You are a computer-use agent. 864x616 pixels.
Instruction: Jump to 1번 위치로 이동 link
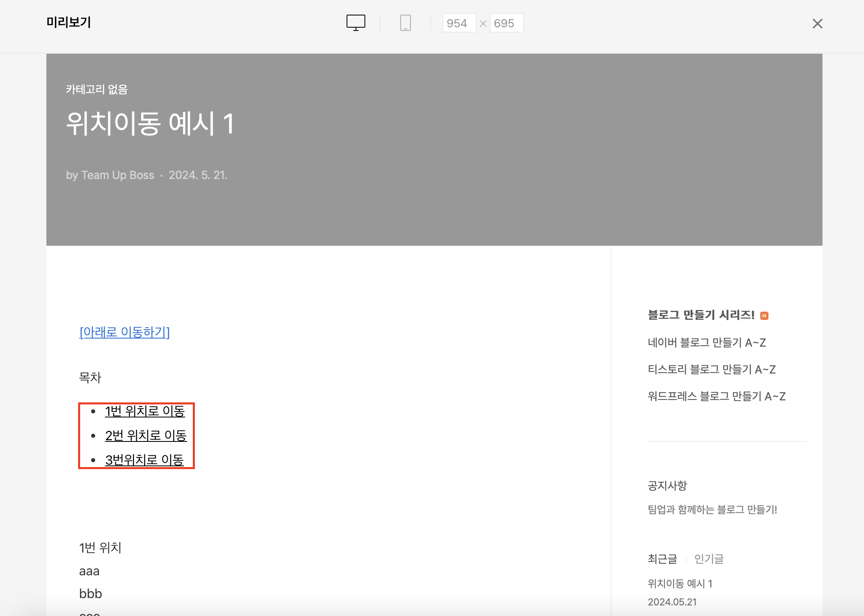tap(145, 411)
